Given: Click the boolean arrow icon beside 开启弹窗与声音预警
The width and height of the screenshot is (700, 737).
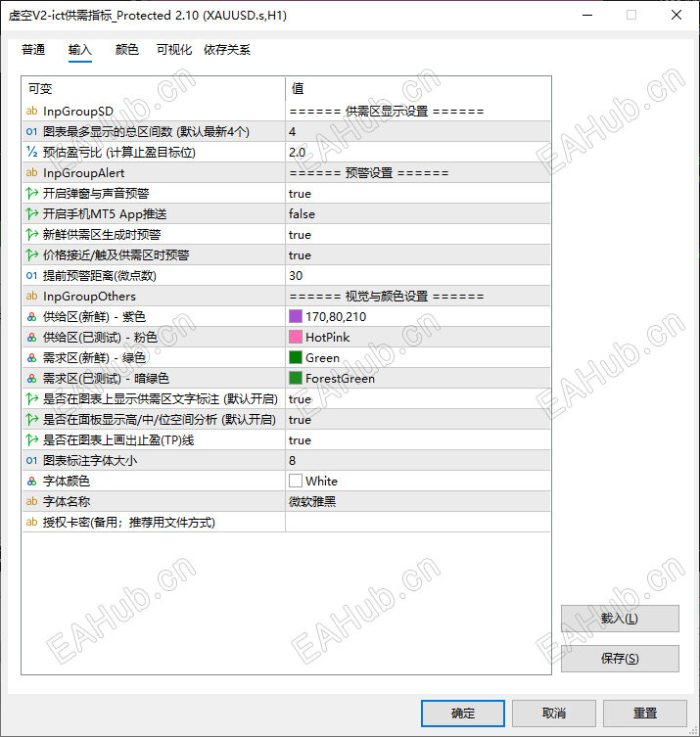Looking at the screenshot, I should (31, 194).
